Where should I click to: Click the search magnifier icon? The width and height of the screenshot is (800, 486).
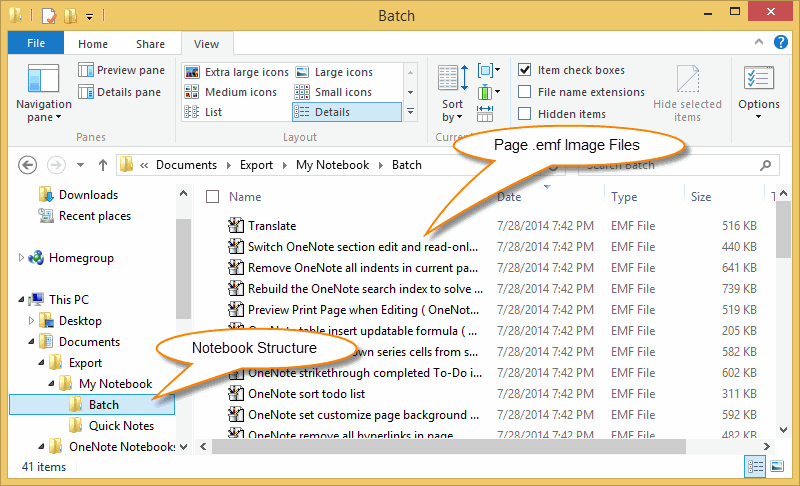765,165
